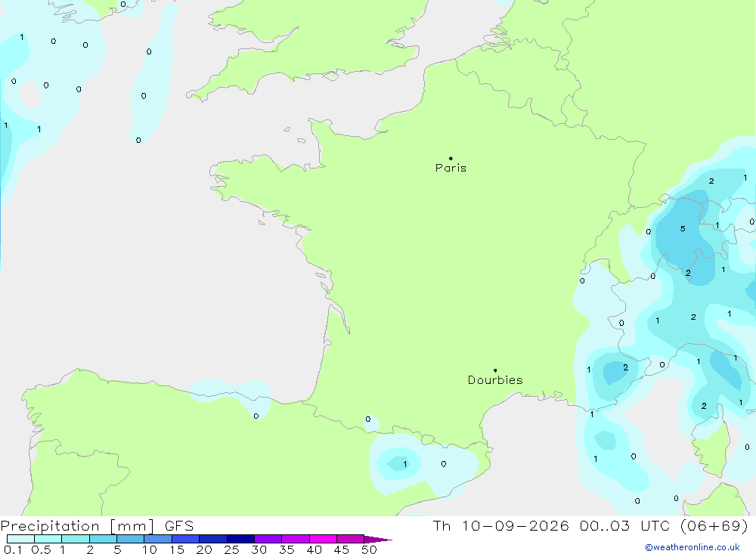
Task: Select the 30 mm purple legend swatch
Action: click(x=268, y=539)
